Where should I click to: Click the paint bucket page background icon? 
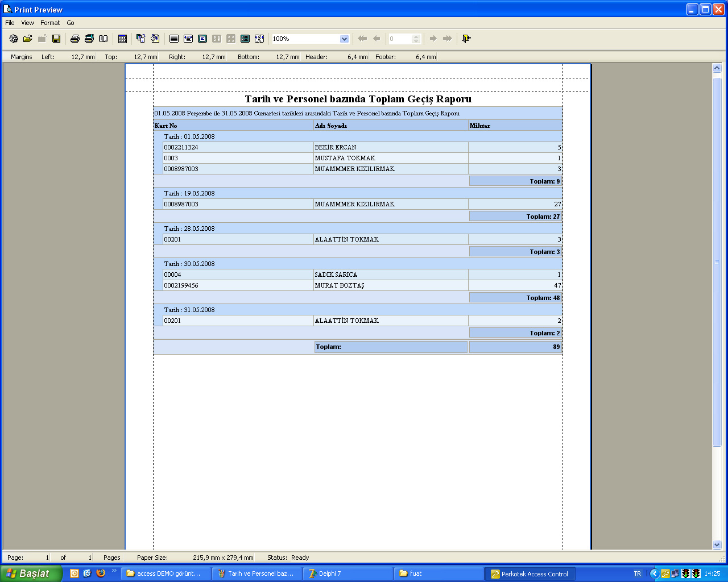[155, 39]
